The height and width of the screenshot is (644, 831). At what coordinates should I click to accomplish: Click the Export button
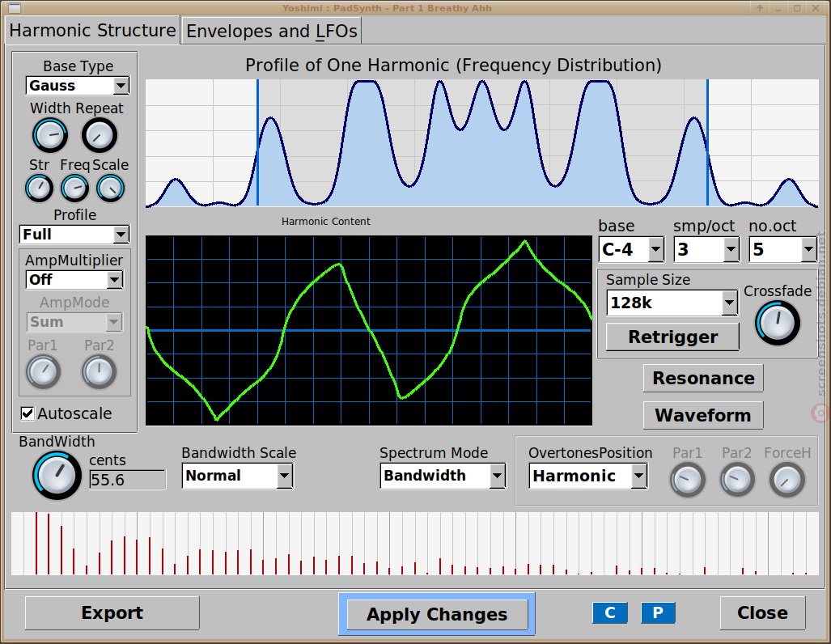[x=112, y=612]
